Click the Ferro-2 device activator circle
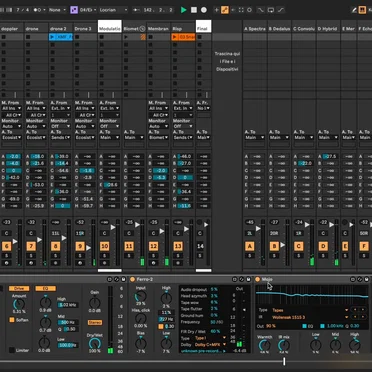This screenshot has height=372, width=372. click(132, 279)
